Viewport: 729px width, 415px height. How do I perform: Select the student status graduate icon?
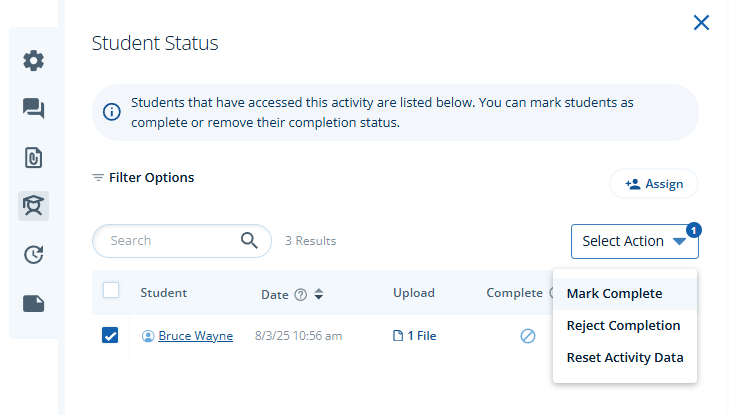[33, 205]
